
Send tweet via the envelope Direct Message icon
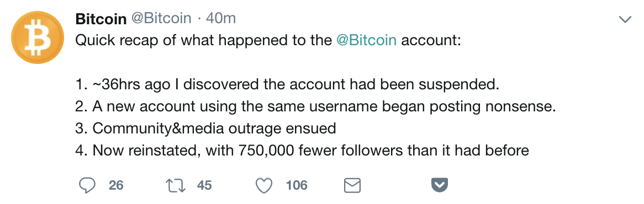click(x=352, y=186)
